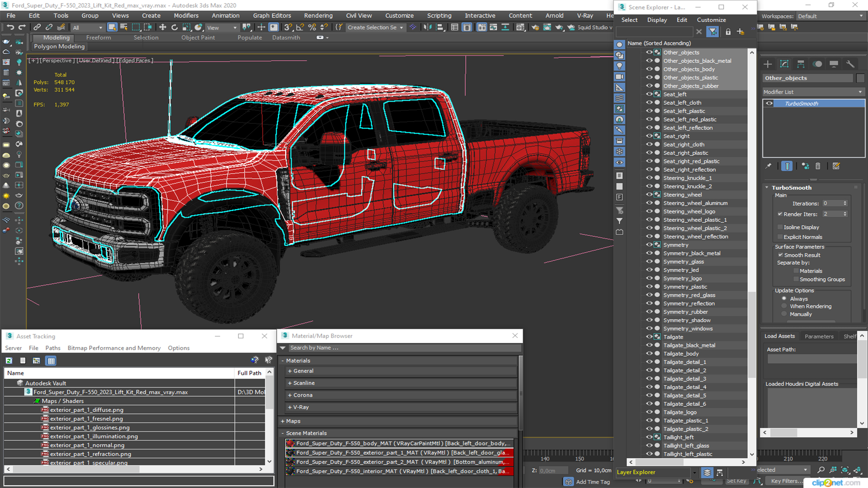Hide Steering_wheel object via eye icon
This screenshot has height=488, width=868.
click(649, 194)
